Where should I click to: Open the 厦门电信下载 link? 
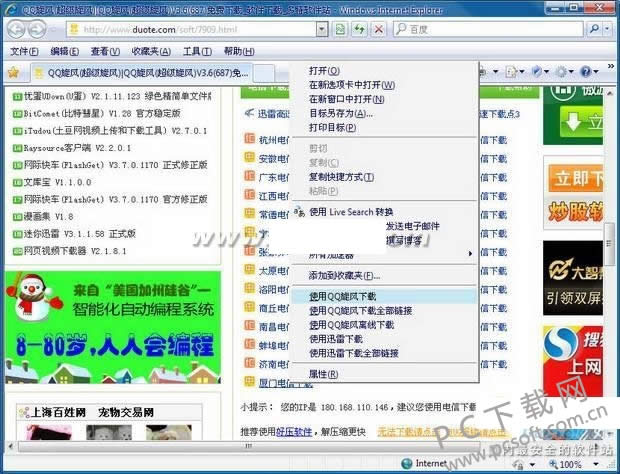pyautogui.click(x=285, y=383)
